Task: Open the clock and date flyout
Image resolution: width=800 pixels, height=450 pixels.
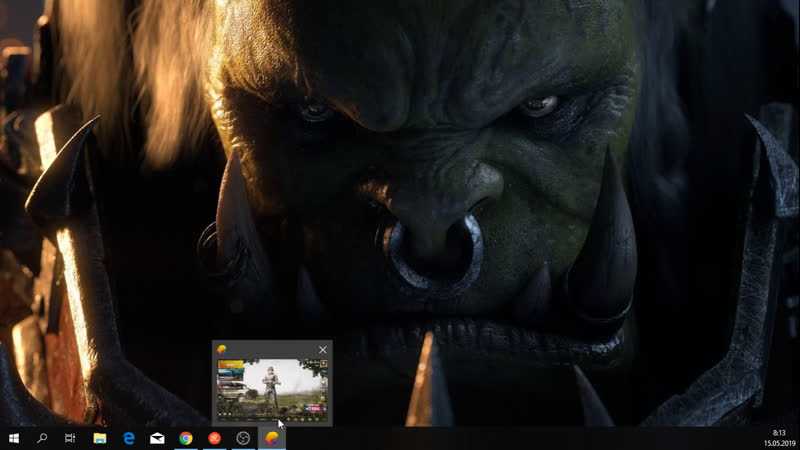Action: pos(779,438)
